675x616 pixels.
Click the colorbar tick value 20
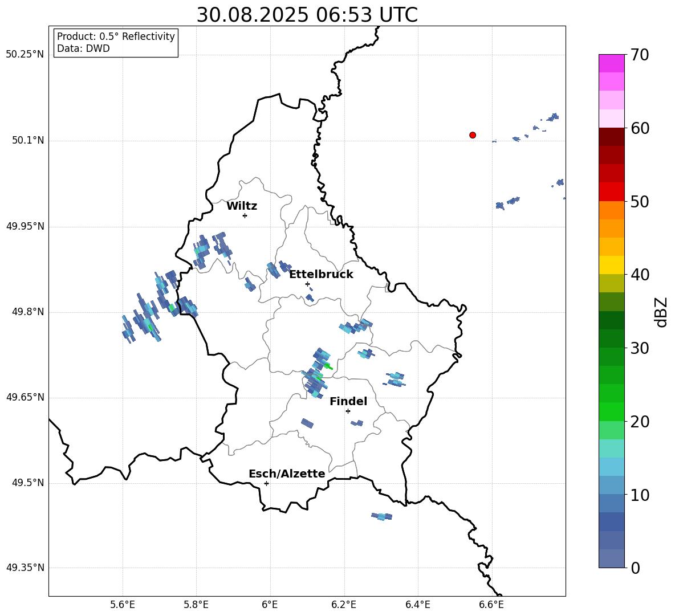click(640, 422)
